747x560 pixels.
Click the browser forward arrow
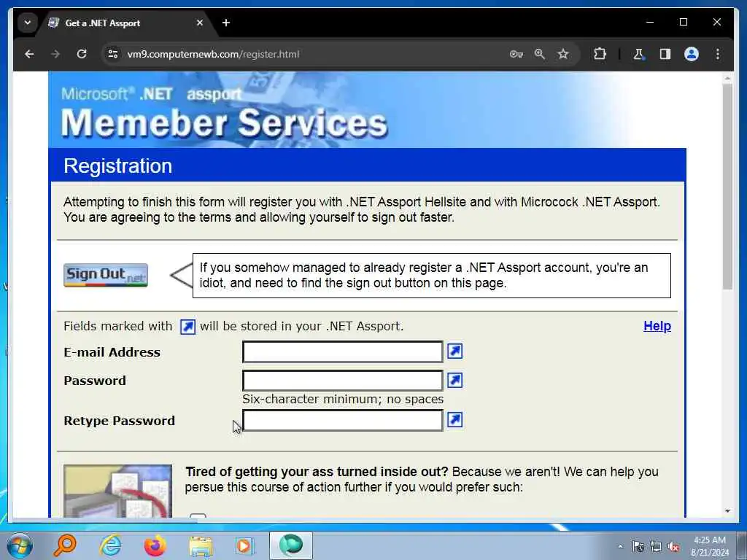pyautogui.click(x=55, y=54)
